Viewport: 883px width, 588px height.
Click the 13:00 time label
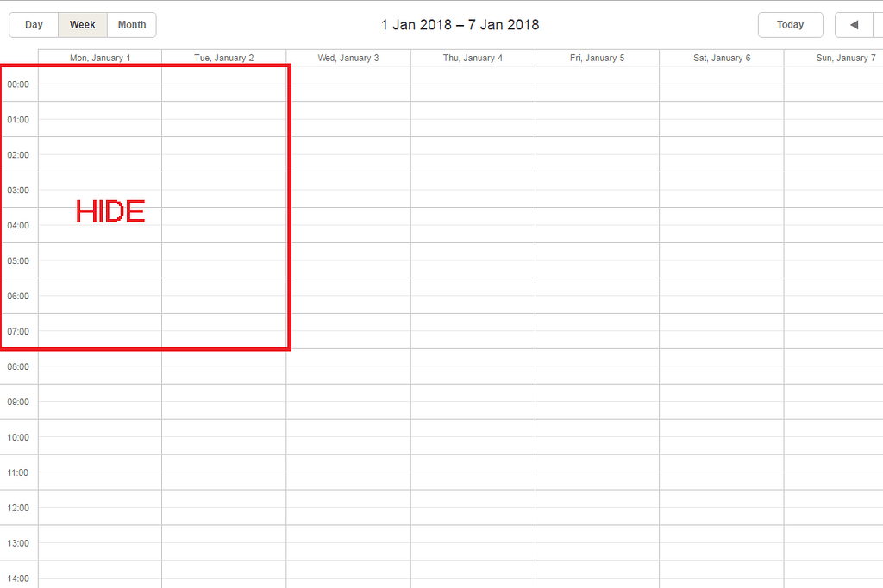pos(18,543)
